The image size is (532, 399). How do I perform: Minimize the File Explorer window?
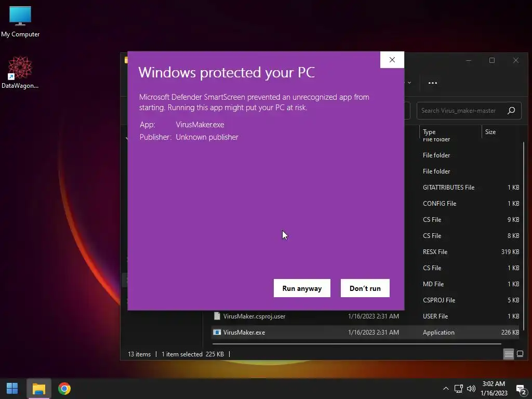pyautogui.click(x=468, y=60)
